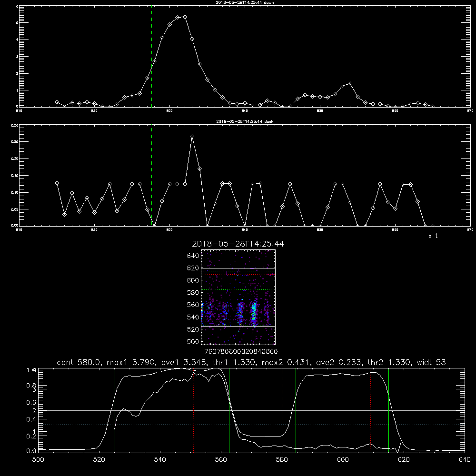Click the secondary peak near 854 in dawn plot
This screenshot has height=476, width=476.
pyautogui.click(x=350, y=83)
